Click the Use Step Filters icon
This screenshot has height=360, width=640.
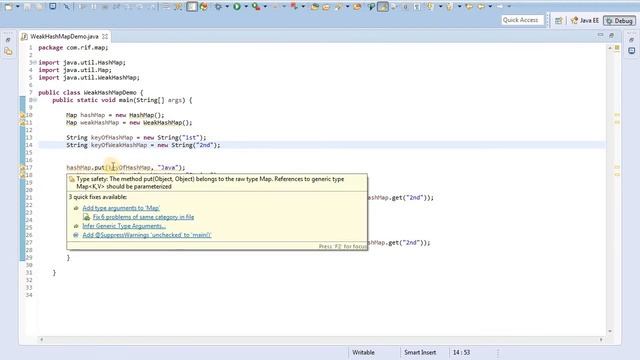tap(178, 7)
